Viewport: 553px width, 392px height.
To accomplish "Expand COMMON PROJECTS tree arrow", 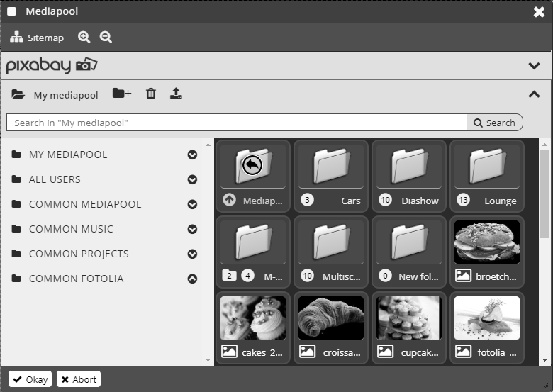I will click(192, 254).
